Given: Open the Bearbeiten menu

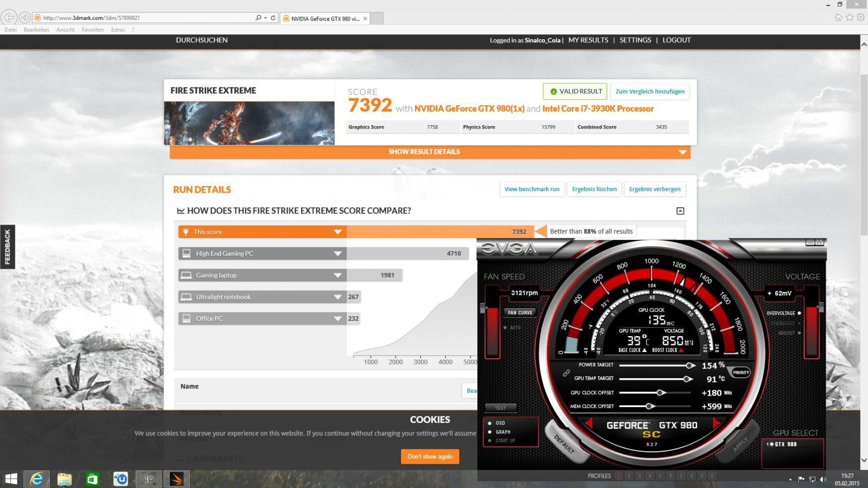Looking at the screenshot, I should point(36,30).
